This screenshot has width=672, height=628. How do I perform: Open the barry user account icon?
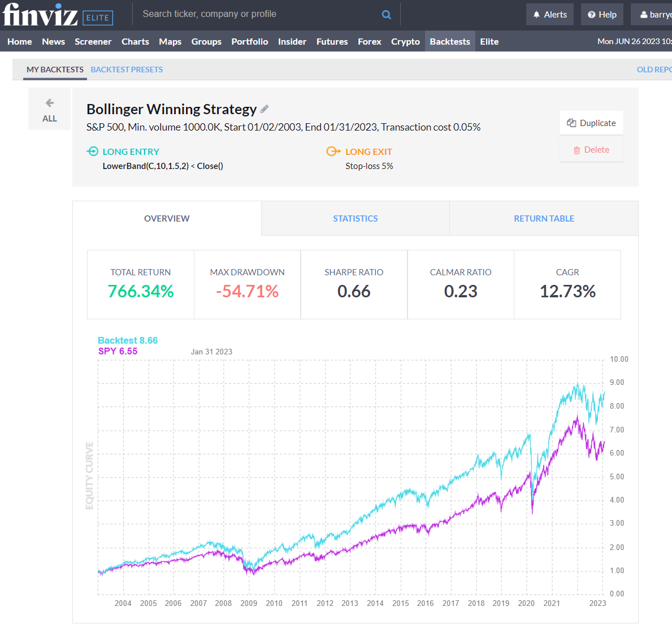pyautogui.click(x=644, y=14)
